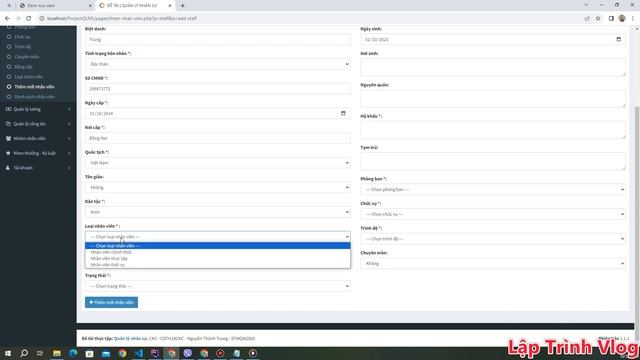The width and height of the screenshot is (640, 360).
Task: Click the 'Hộ khẩu' text area
Action: 493,130
